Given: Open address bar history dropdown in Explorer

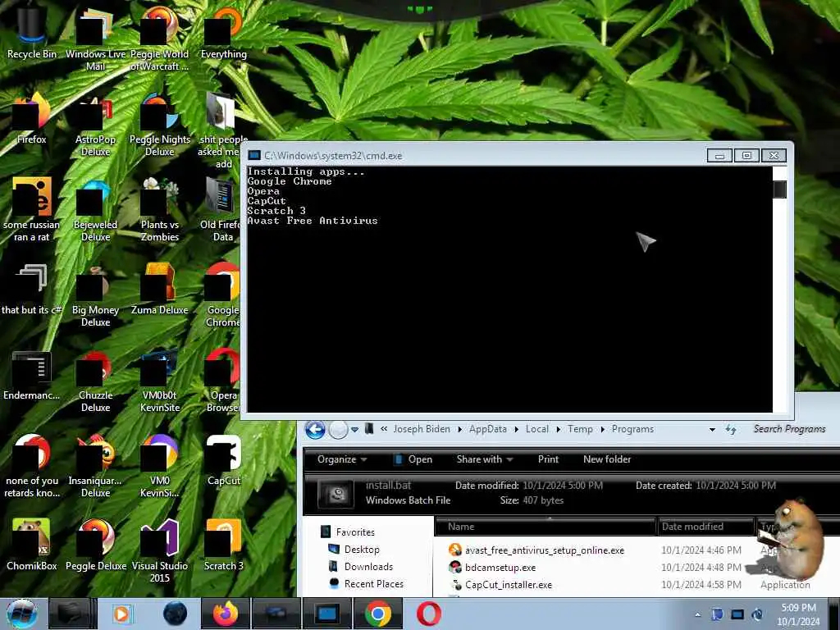Looking at the screenshot, I should pos(712,430).
